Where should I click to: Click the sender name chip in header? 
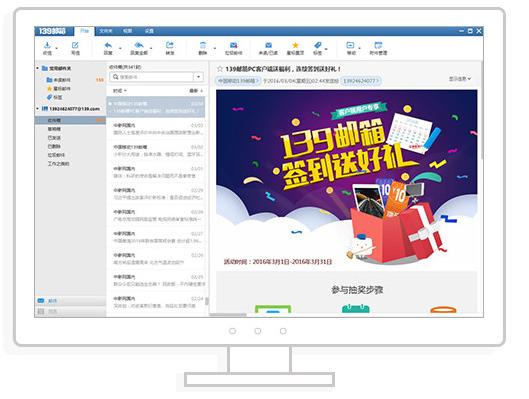tap(238, 81)
